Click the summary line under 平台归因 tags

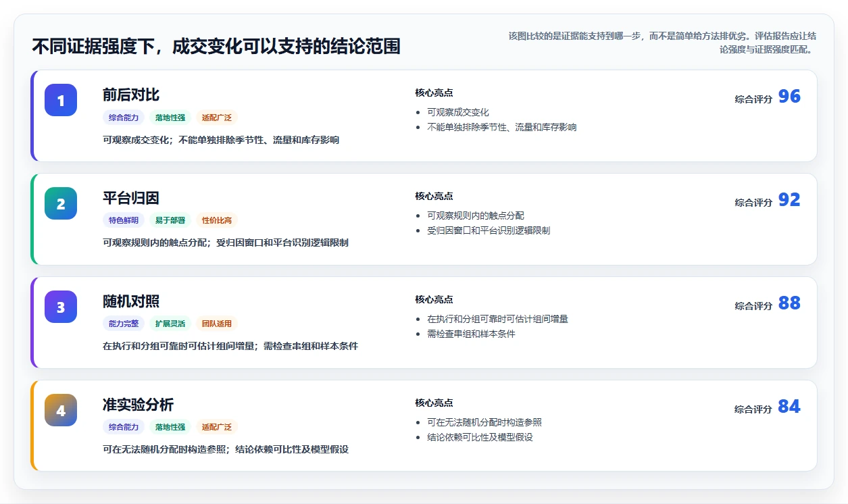(226, 243)
